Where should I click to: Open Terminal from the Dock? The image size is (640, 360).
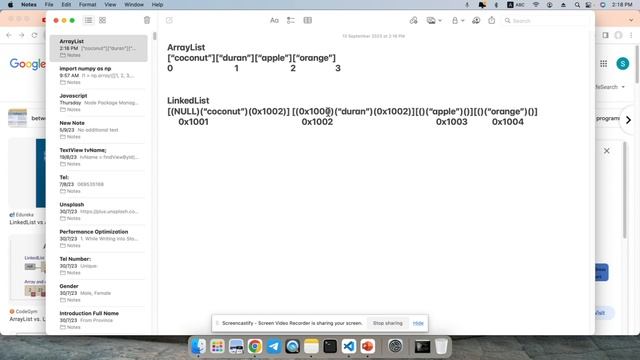tap(330, 346)
